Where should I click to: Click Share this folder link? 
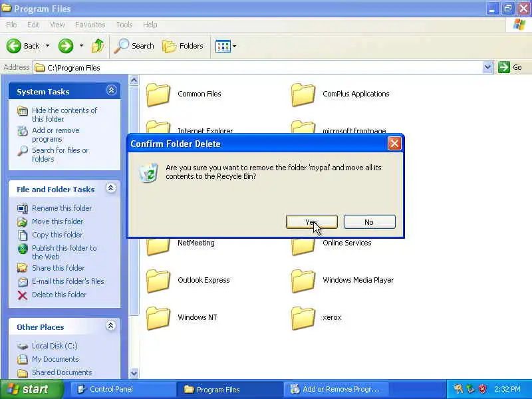58,268
